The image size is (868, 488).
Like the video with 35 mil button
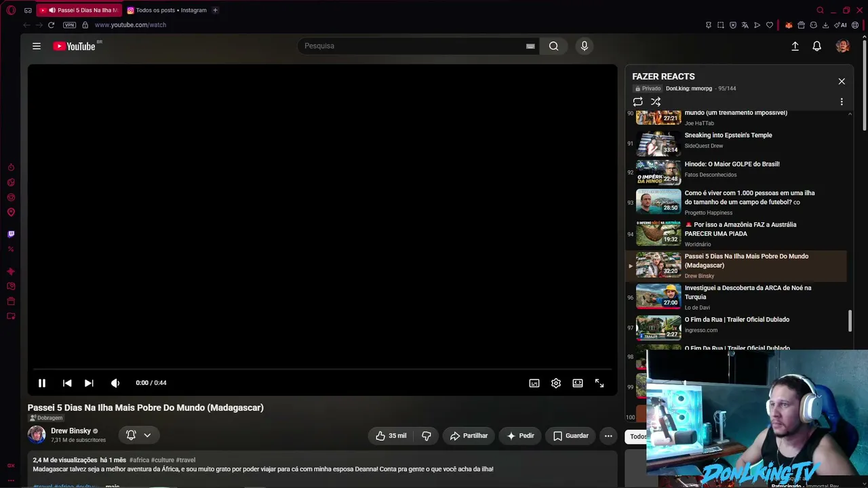391,436
